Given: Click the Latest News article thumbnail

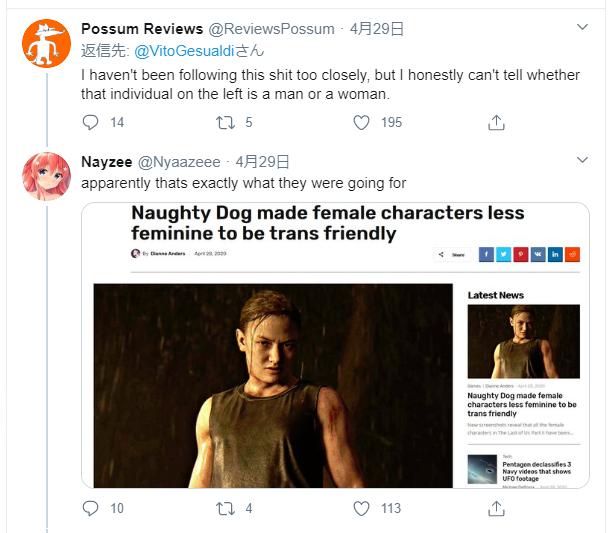Looking at the screenshot, I should (x=523, y=341).
